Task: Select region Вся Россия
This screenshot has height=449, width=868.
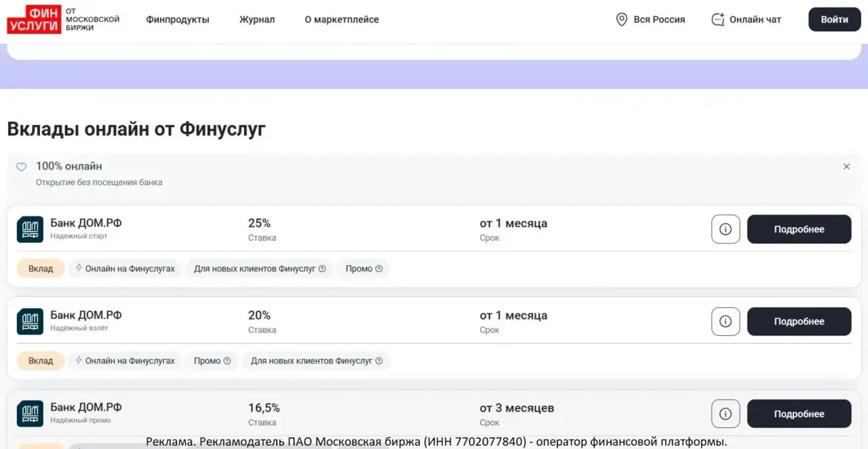Action: [659, 20]
